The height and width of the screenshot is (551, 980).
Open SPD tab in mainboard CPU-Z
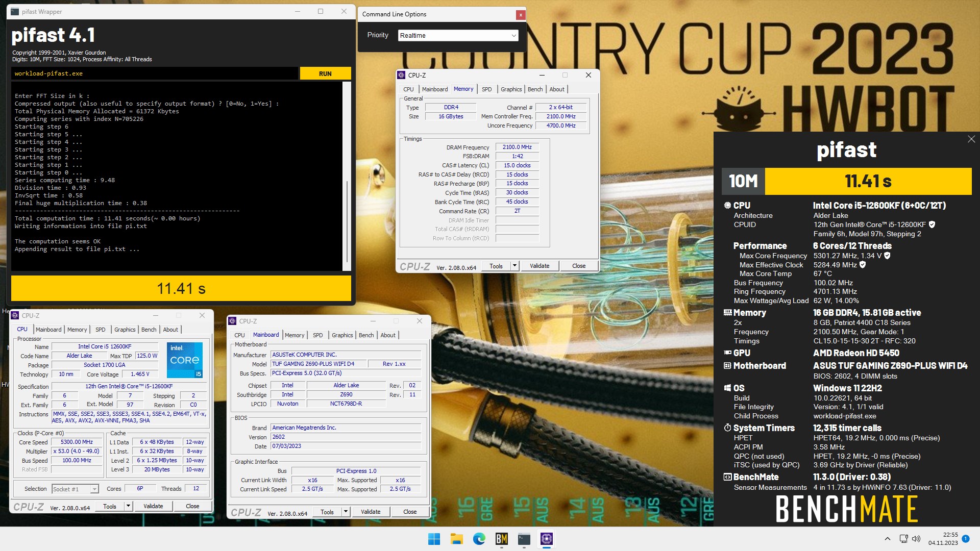point(318,335)
